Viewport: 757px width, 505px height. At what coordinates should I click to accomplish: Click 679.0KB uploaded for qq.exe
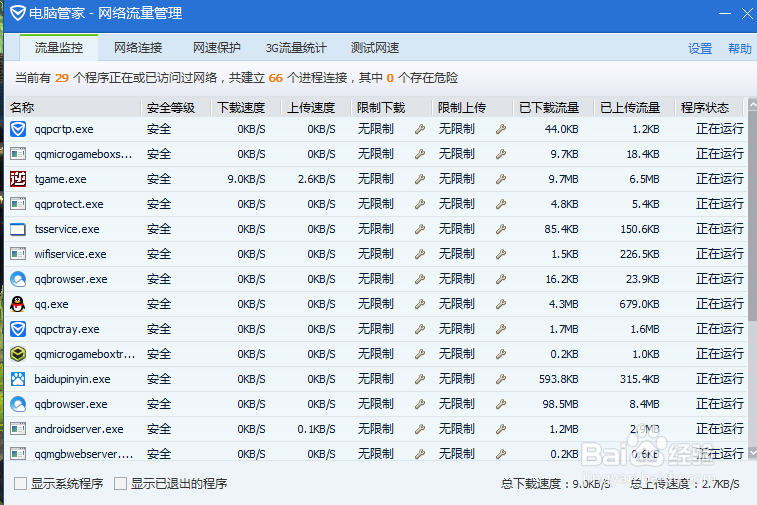tap(639, 304)
